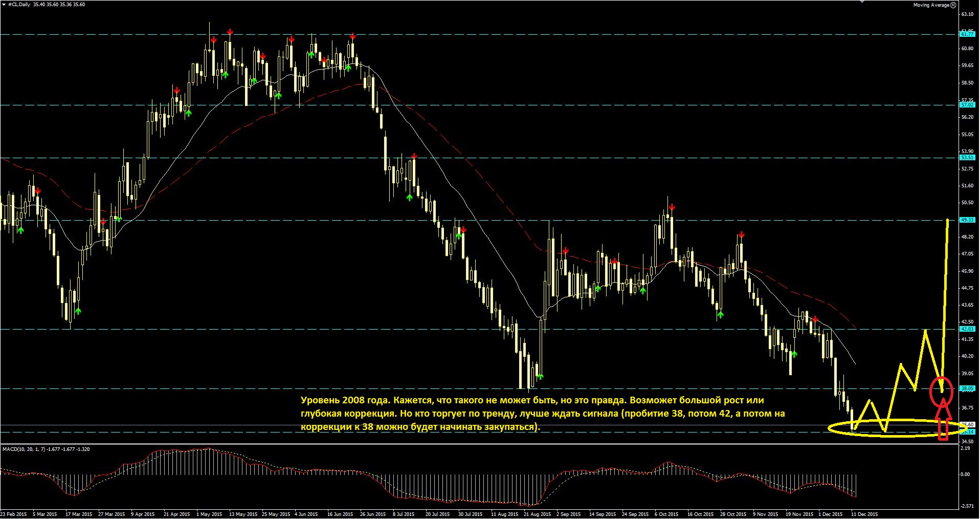980x519 pixels.
Task: Click the 30 Jul 2015 date label
Action: pos(470,514)
